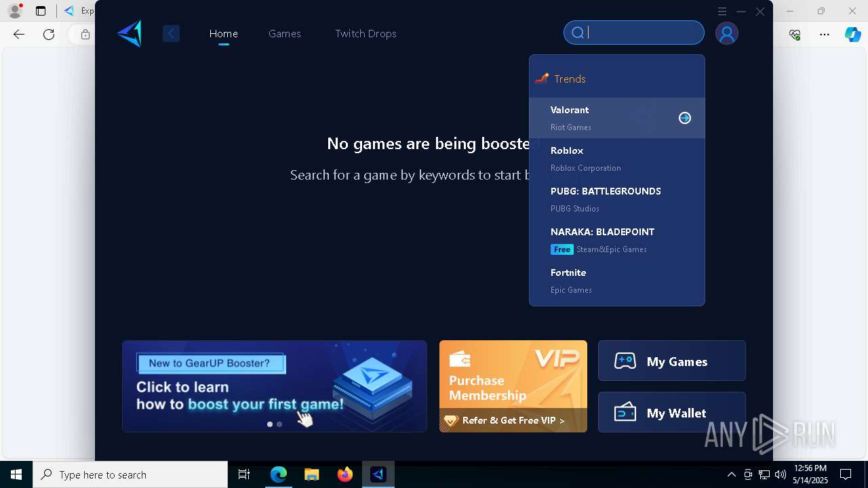The width and height of the screenshot is (868, 488).
Task: Open the Copilot icon in Edge
Action: (853, 35)
